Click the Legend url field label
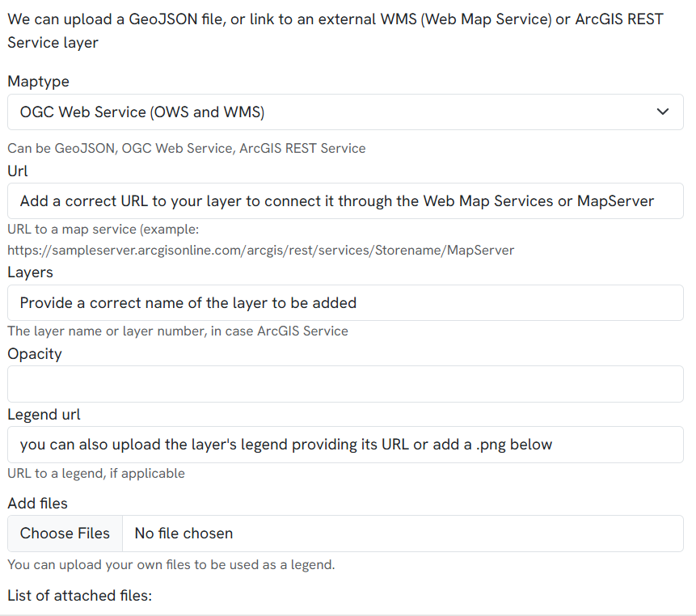696x616 pixels. pos(44,415)
